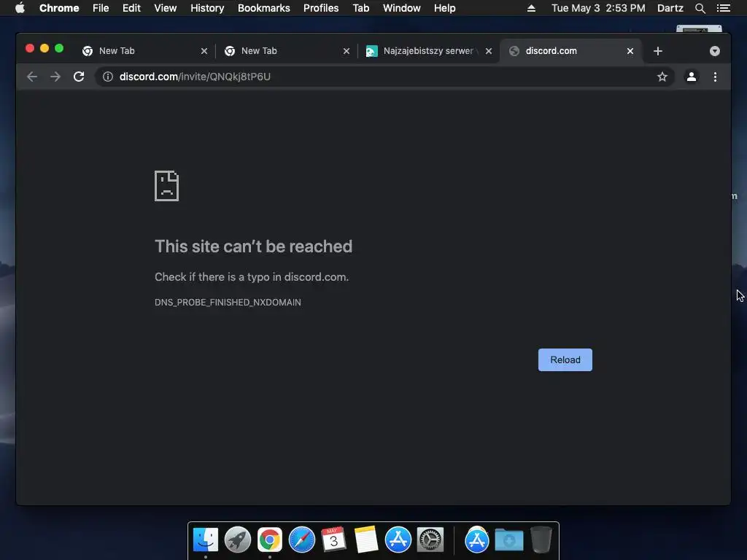Close the discord.com tab

coord(630,51)
